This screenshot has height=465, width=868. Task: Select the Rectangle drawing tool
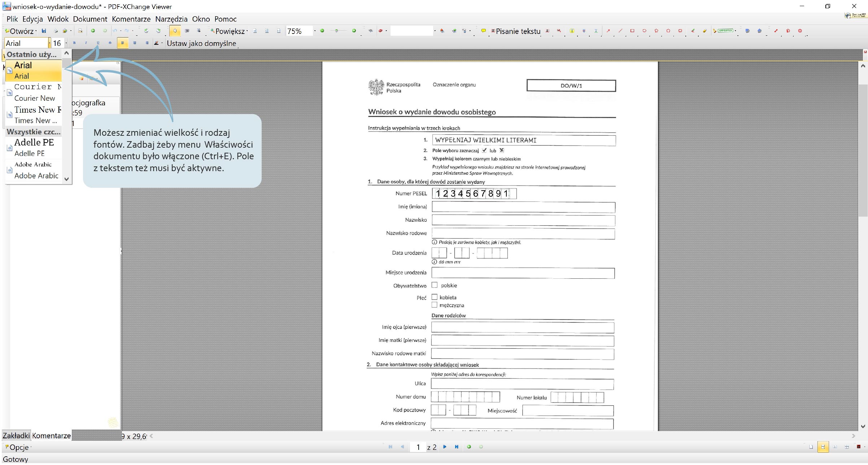[x=632, y=31]
